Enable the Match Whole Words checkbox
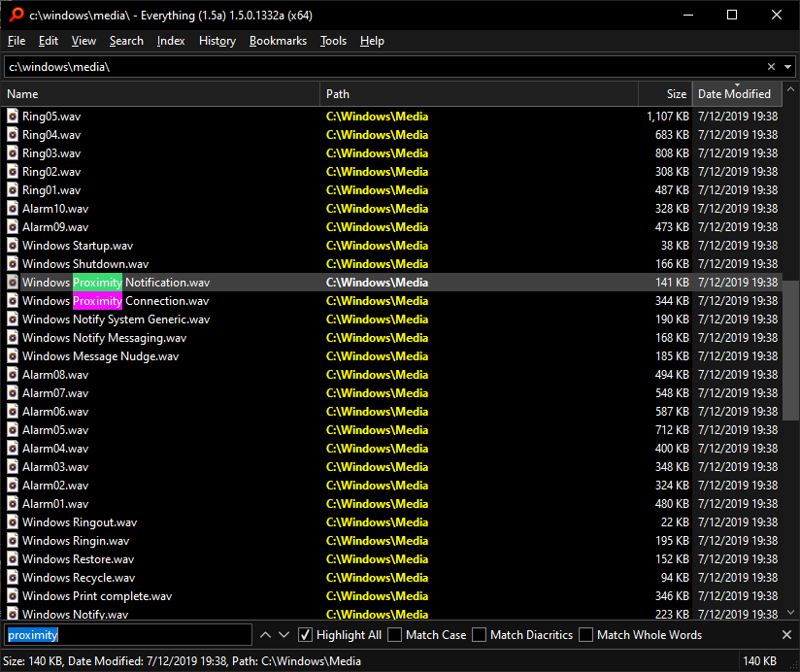The height and width of the screenshot is (672, 800). (x=585, y=635)
